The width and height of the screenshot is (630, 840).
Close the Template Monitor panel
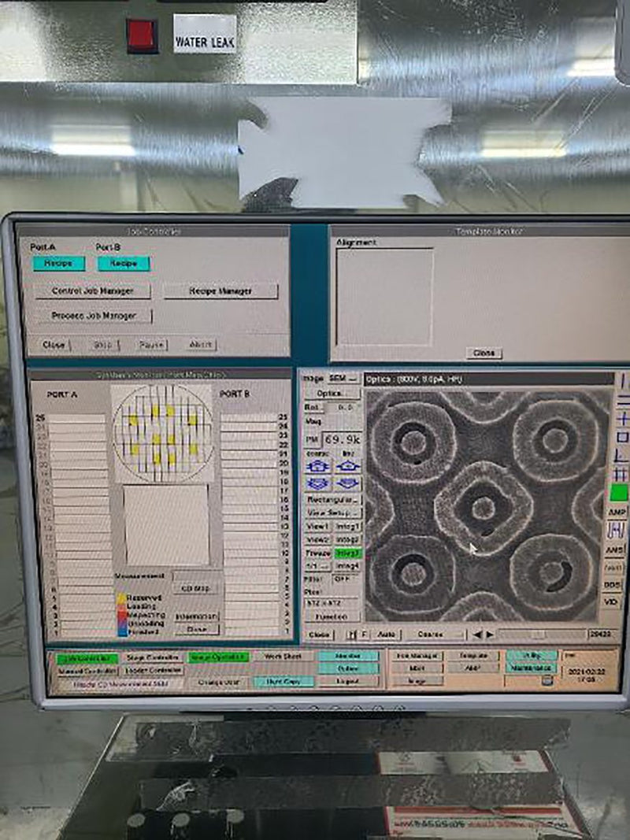pos(484,353)
